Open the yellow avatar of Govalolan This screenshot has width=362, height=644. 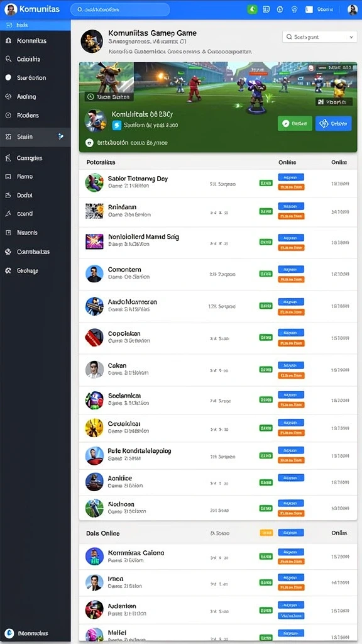[x=94, y=428]
